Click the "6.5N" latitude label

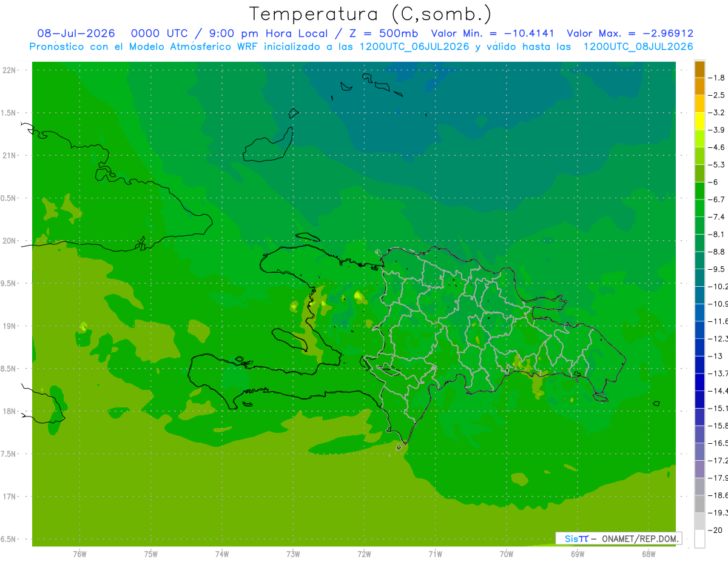click(x=9, y=539)
